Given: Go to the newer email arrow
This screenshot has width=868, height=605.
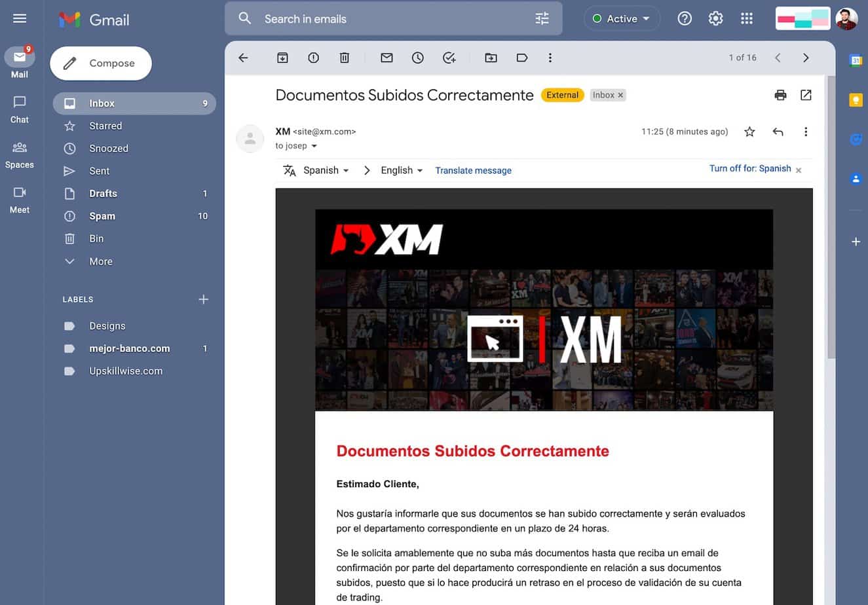Looking at the screenshot, I should point(778,58).
